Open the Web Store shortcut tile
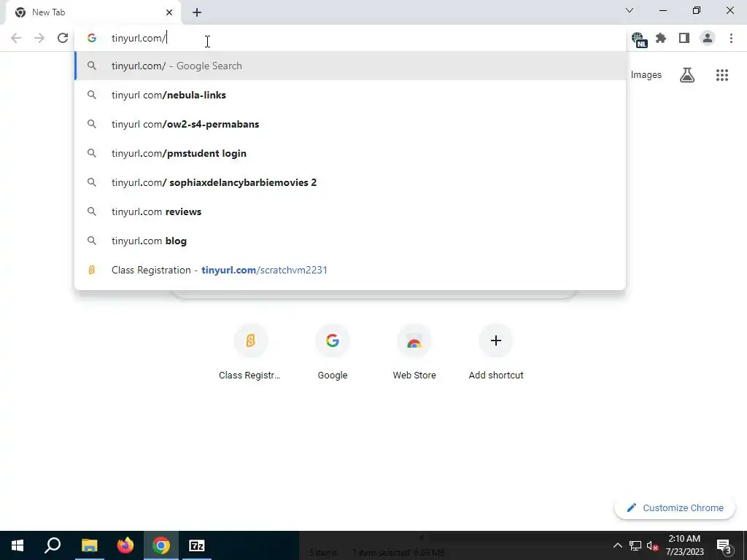Image resolution: width=747 pixels, height=560 pixels. [414, 352]
